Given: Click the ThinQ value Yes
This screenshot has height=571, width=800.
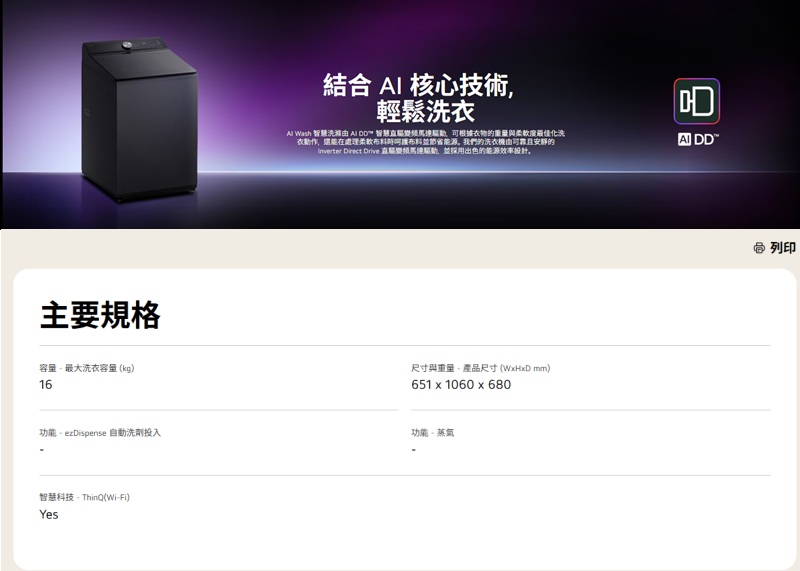Looking at the screenshot, I should coord(48,514).
